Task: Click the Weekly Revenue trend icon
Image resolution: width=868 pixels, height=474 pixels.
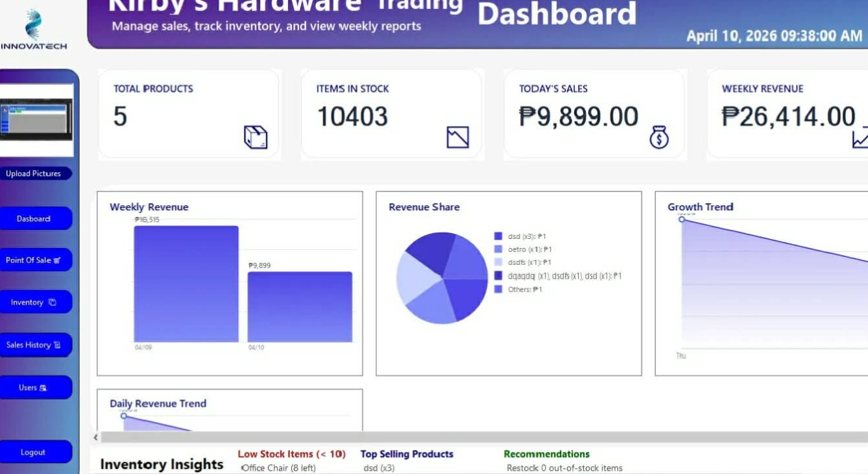Action: click(860, 138)
